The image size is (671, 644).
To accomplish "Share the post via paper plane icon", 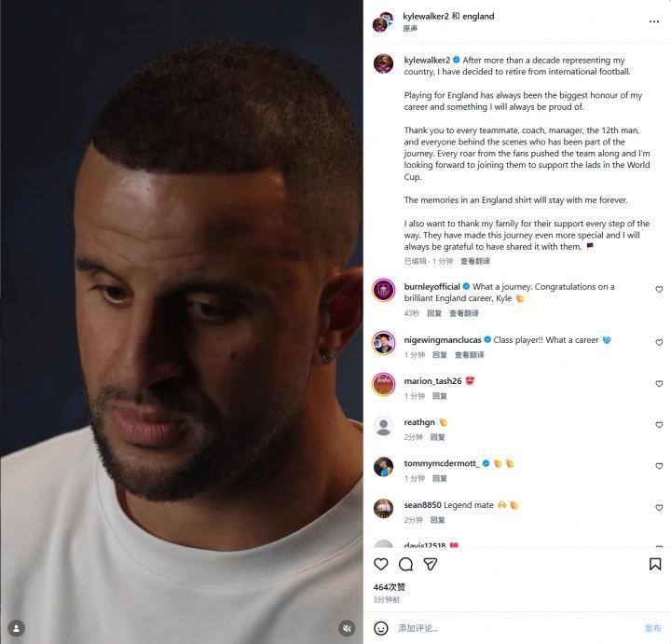I will [431, 564].
